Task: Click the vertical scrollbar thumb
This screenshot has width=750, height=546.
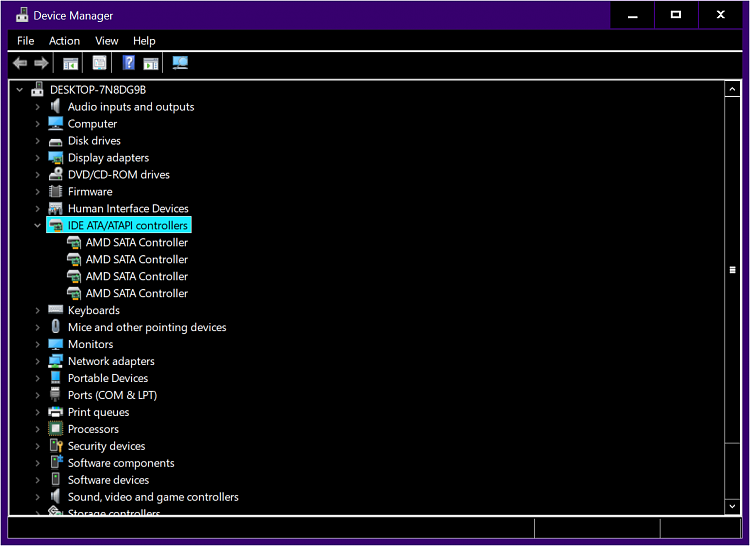Action: (x=732, y=270)
